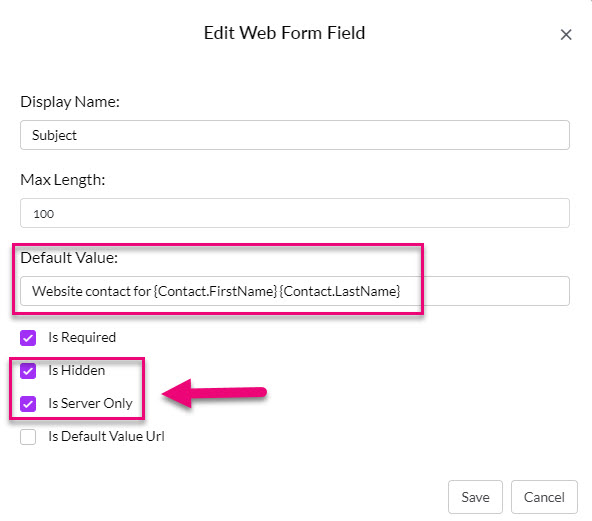Viewport: 592px width, 521px height.
Task: Disable the Is Server Only checkbox
Action: tap(28, 404)
